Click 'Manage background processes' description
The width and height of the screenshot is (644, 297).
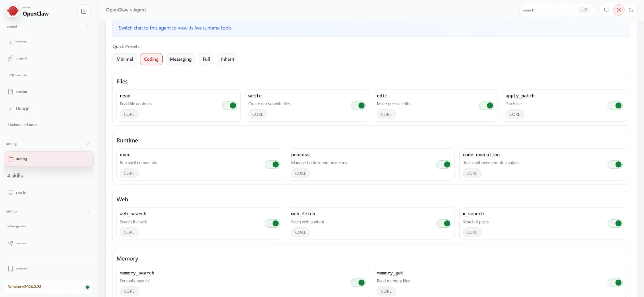[x=319, y=163]
